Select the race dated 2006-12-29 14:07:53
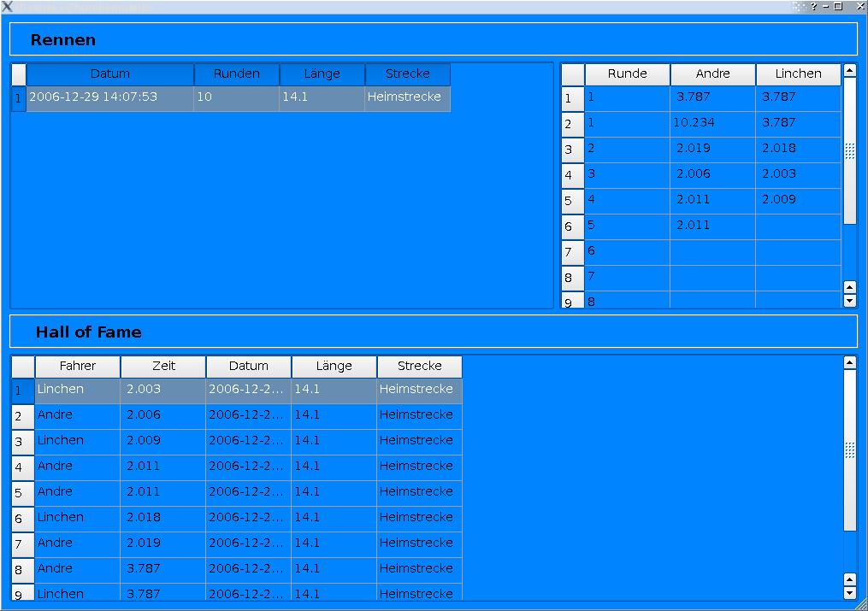This screenshot has height=611, width=868. pyautogui.click(x=109, y=98)
